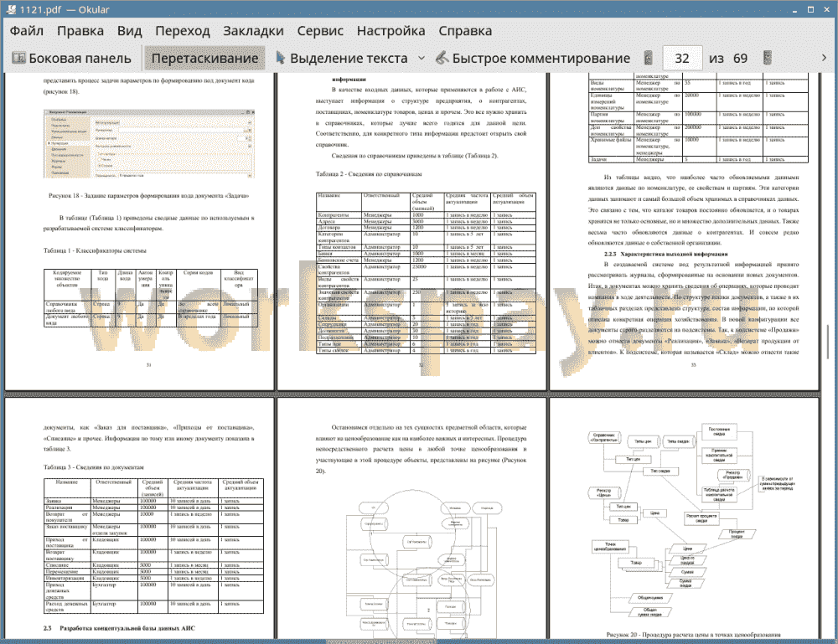Click the Рисунок 18 screenshot figure
Viewport: 838px width, 644px height.
[x=148, y=144]
